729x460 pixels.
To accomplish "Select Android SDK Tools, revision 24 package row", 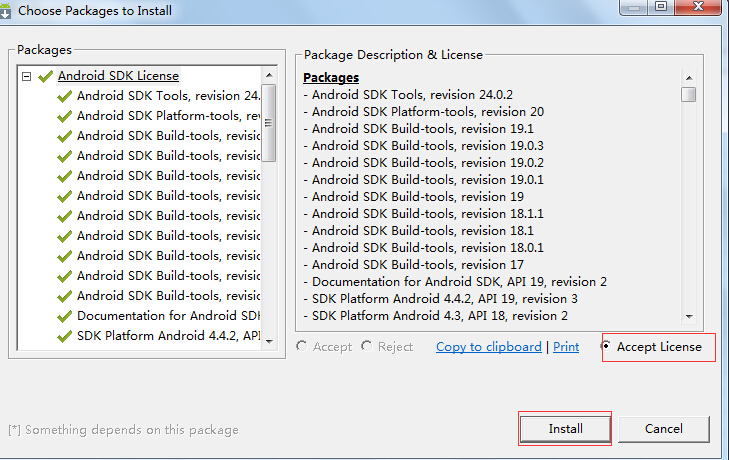I will (168, 96).
